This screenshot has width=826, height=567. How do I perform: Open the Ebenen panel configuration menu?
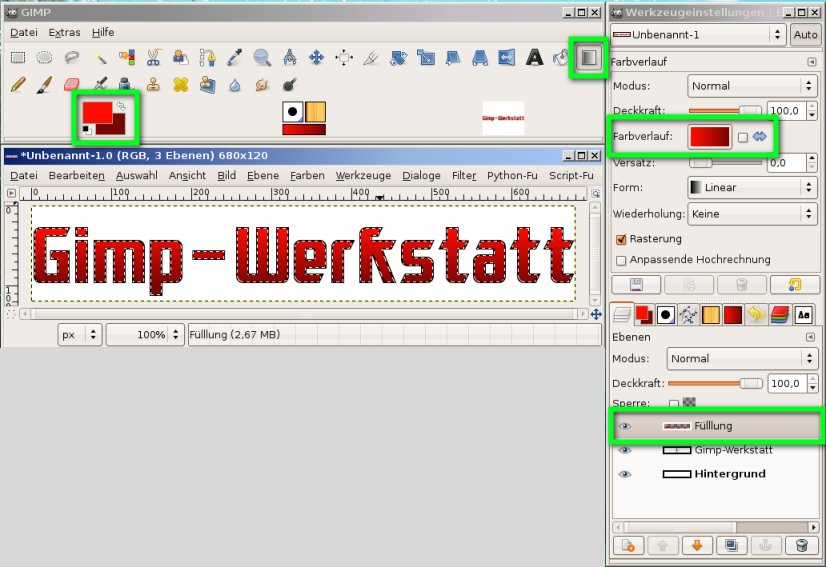811,337
